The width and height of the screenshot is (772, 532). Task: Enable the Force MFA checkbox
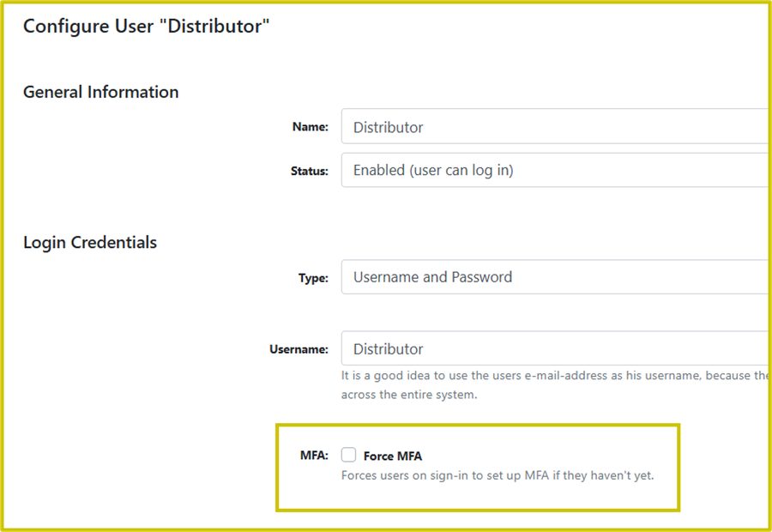point(348,455)
